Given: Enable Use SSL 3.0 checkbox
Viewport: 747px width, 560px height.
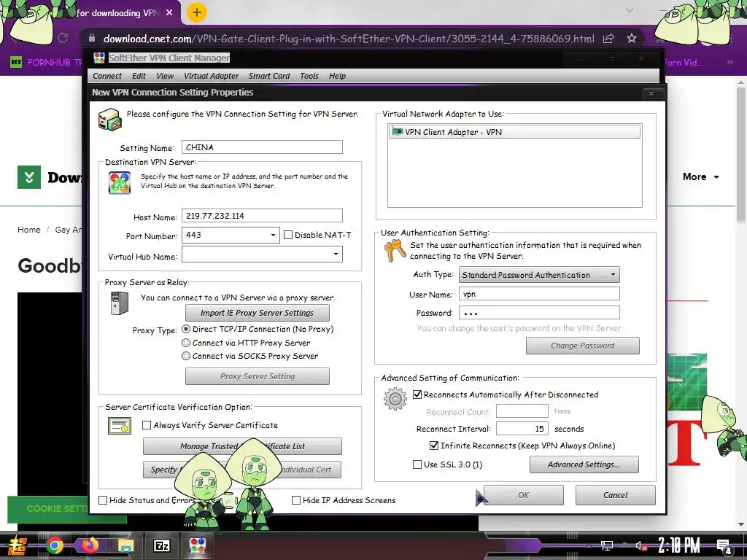Looking at the screenshot, I should click(417, 464).
